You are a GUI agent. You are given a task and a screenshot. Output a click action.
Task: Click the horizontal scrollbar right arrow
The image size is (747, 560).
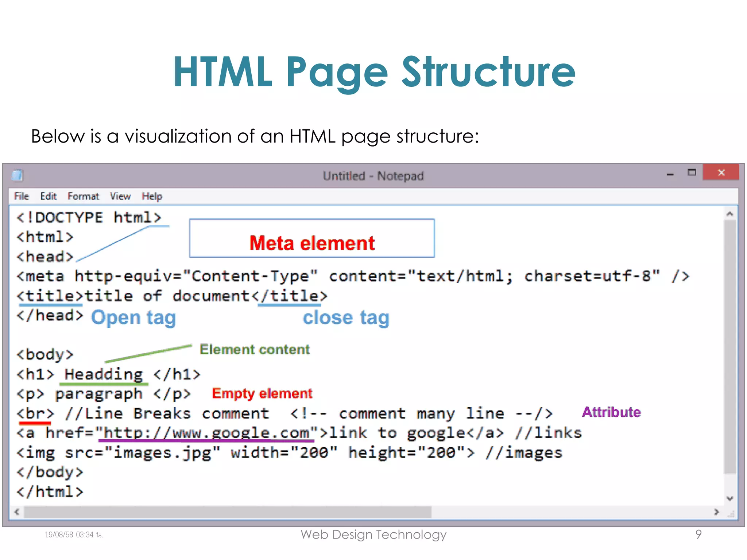[x=716, y=512]
